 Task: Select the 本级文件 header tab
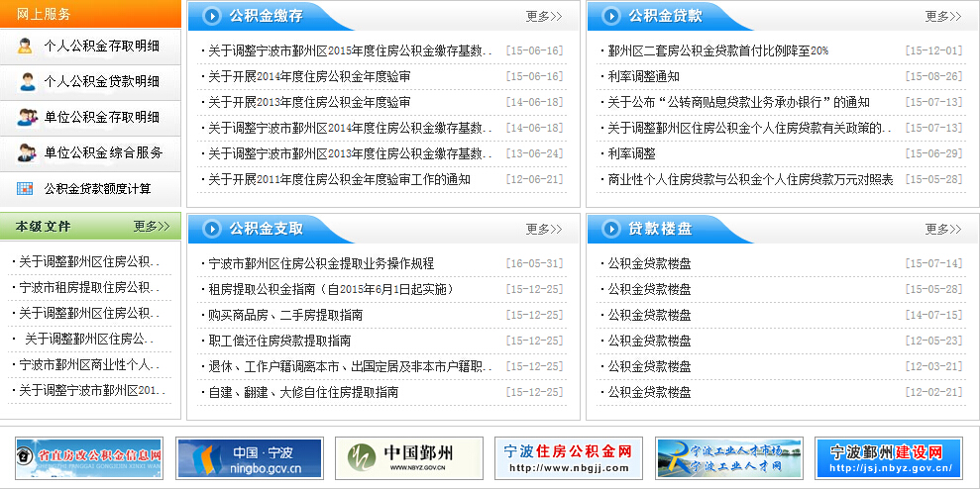point(44,227)
